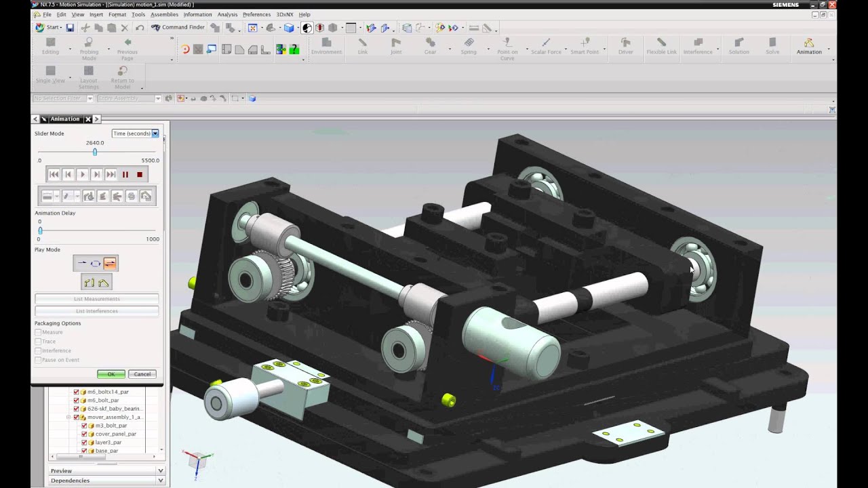Select the blue shaded cube rendering icon
The width and height of the screenshot is (868, 488).
289,28
